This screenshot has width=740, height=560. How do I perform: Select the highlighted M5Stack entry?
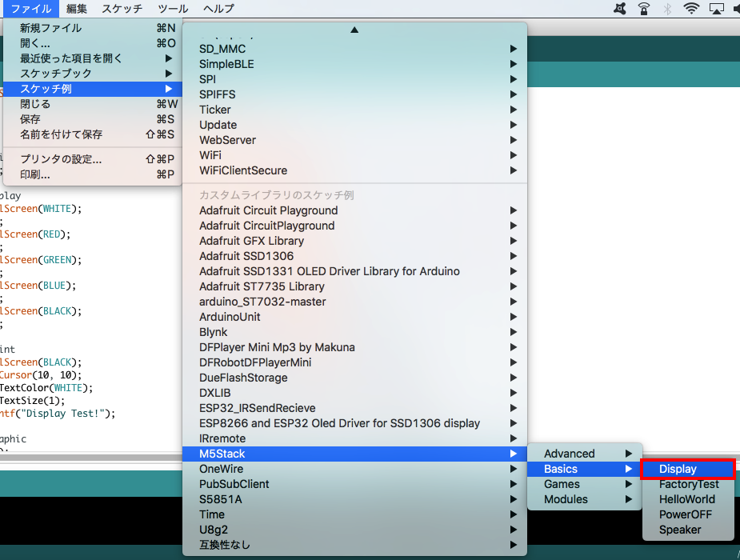pyautogui.click(x=354, y=454)
